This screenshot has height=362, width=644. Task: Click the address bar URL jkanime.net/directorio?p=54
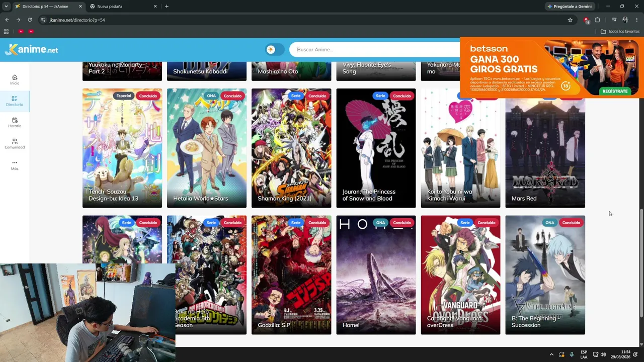point(77,20)
